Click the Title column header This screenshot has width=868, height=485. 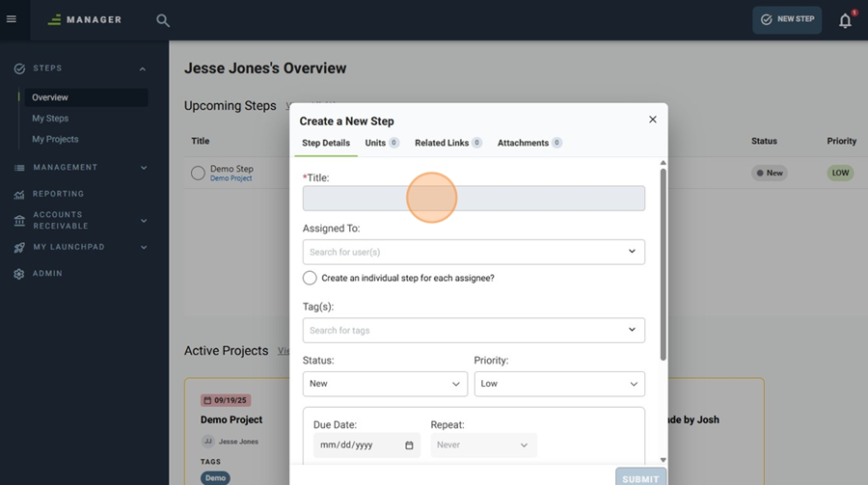pyautogui.click(x=201, y=141)
